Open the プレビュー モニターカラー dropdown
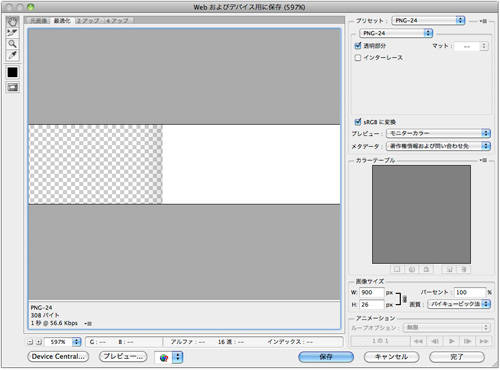The image size is (500, 370). pos(438,133)
